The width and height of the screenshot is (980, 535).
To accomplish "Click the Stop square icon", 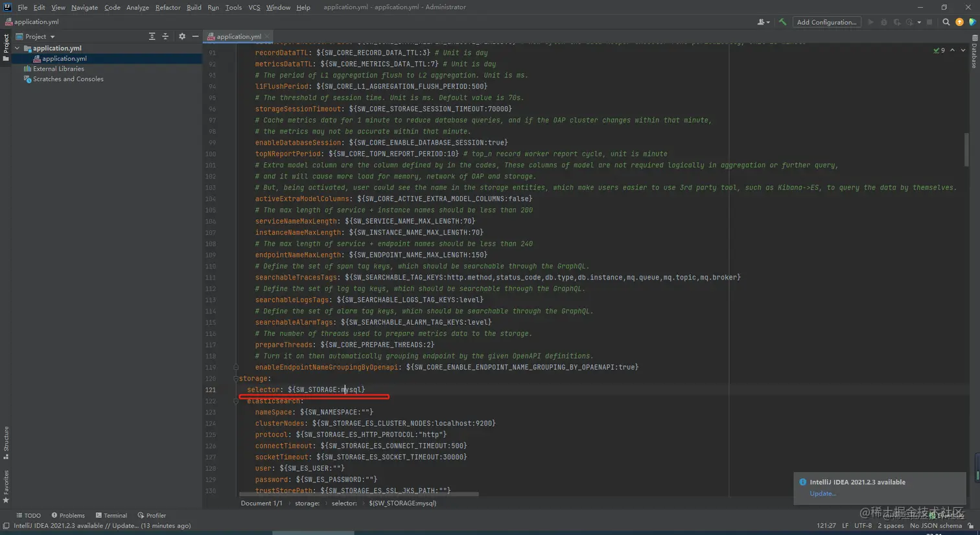I will click(929, 22).
